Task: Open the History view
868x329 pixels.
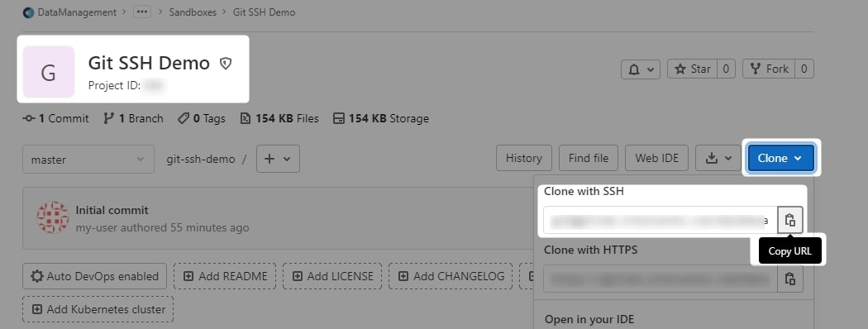Action: (x=523, y=159)
